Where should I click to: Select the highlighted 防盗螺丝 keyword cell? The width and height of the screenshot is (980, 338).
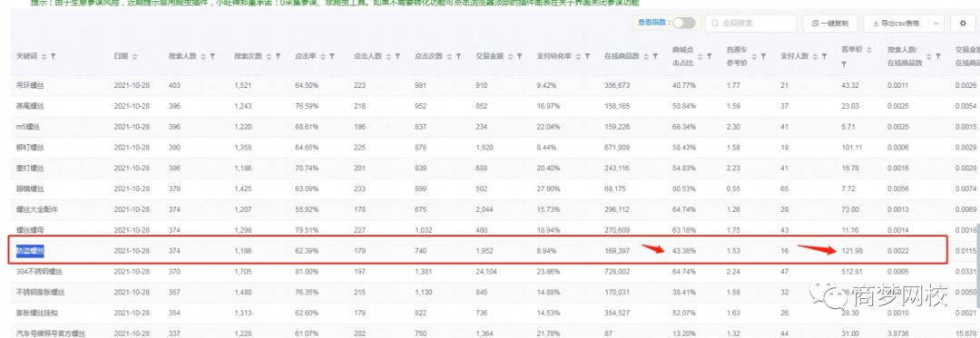[31, 251]
